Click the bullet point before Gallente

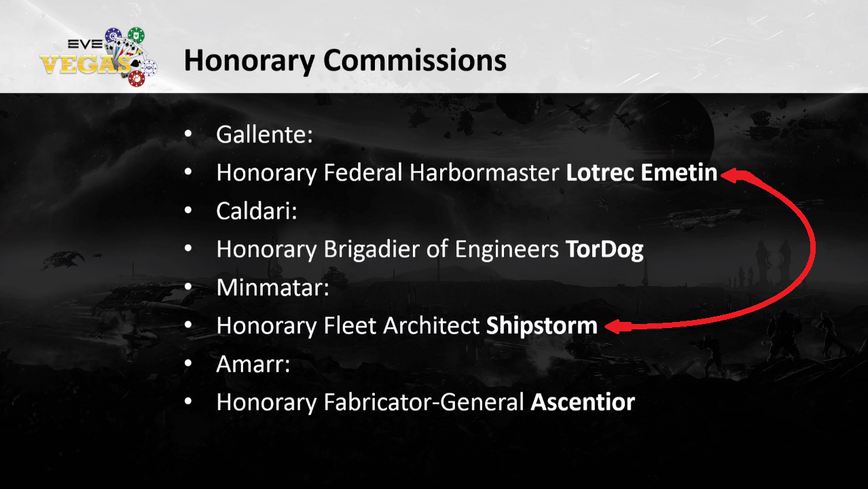tap(188, 134)
